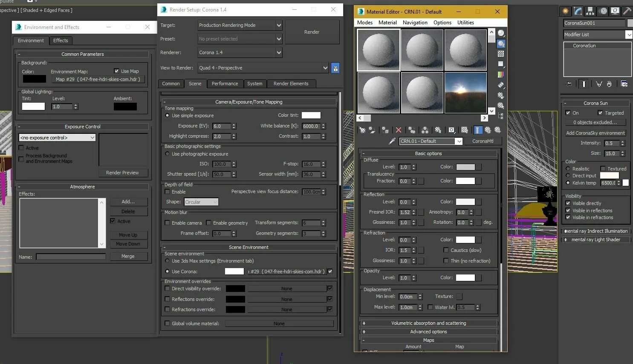Image resolution: width=633 pixels, height=364 pixels.
Task: Click the Video Color Check icon
Action: coord(501,75)
